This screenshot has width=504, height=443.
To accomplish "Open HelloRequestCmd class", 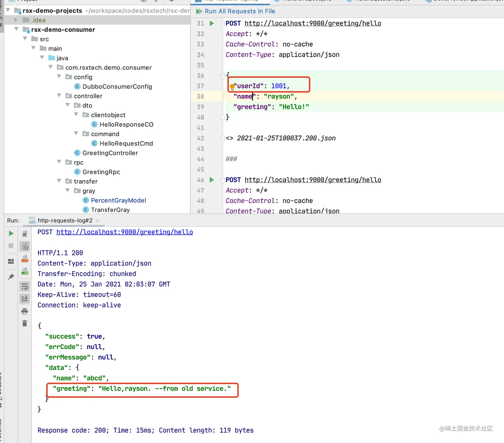I will pos(126,144).
